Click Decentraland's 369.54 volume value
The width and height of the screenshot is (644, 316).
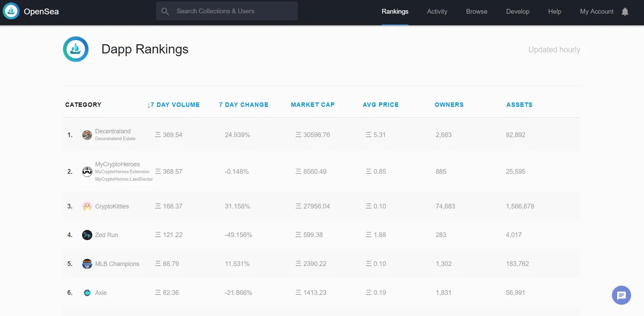pyautogui.click(x=169, y=135)
